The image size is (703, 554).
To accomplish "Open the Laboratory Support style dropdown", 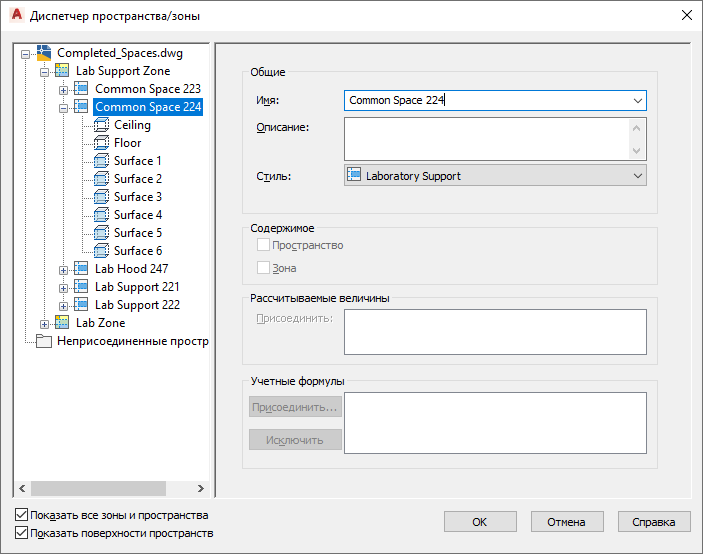I will pos(495,176).
